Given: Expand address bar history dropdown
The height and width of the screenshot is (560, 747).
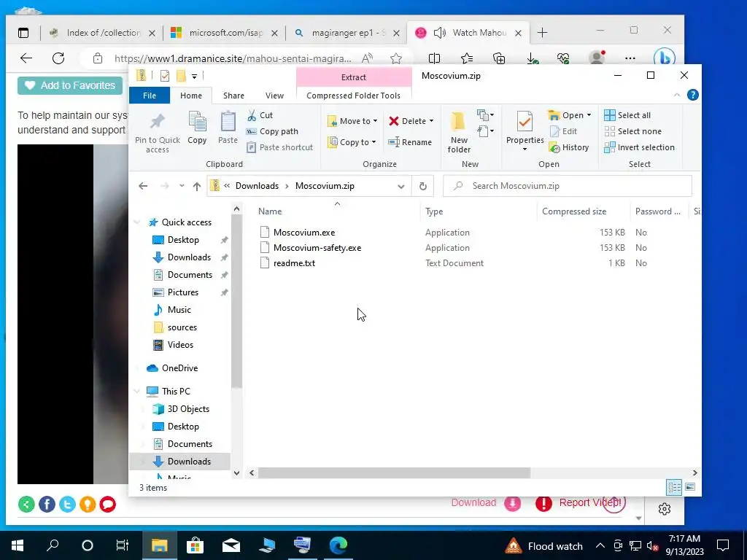Looking at the screenshot, I should (401, 186).
